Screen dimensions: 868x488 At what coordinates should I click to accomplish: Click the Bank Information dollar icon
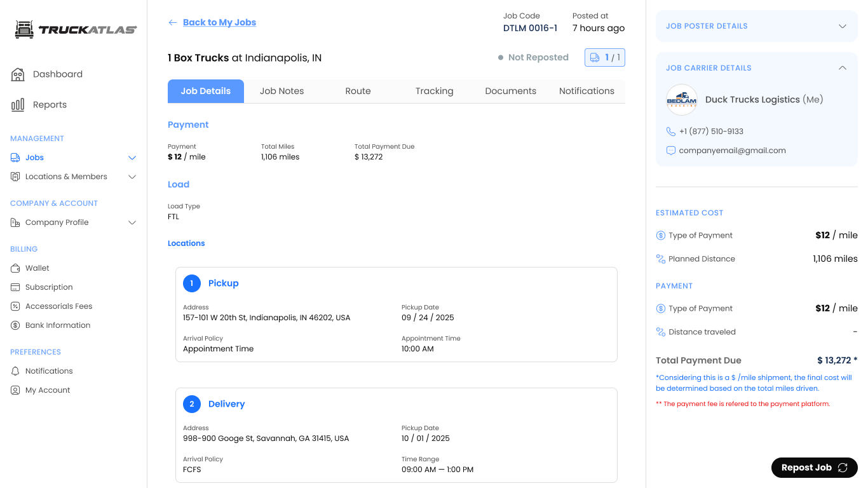15,325
